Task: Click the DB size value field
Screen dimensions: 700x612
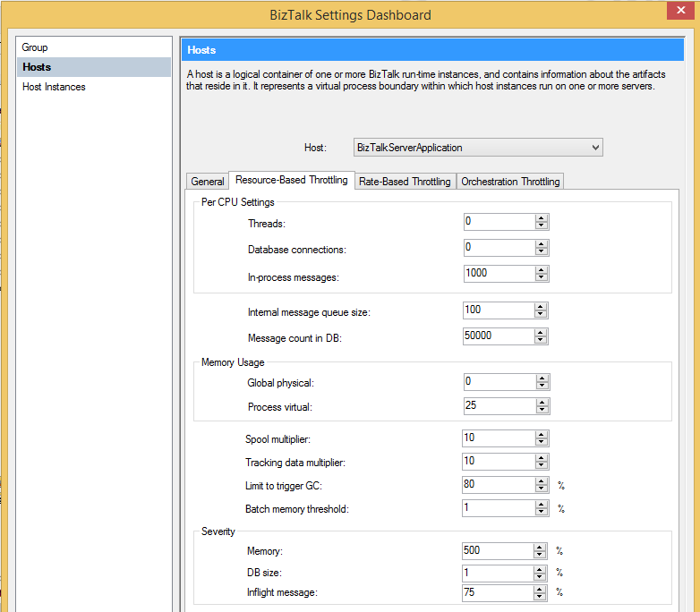Action: [498, 573]
